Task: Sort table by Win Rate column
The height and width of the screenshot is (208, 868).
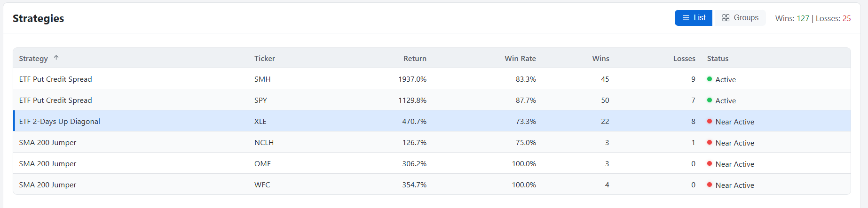Action: click(520, 58)
